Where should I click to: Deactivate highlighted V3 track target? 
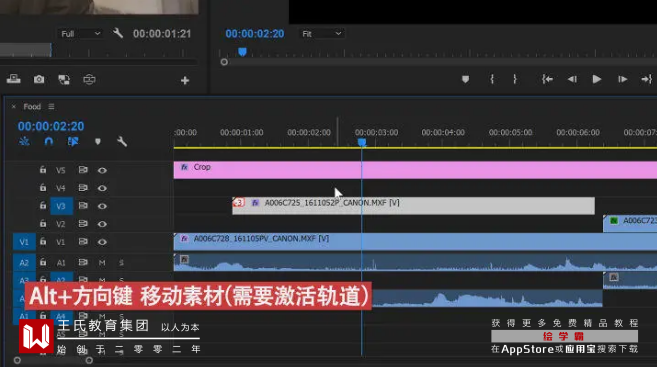(x=61, y=206)
